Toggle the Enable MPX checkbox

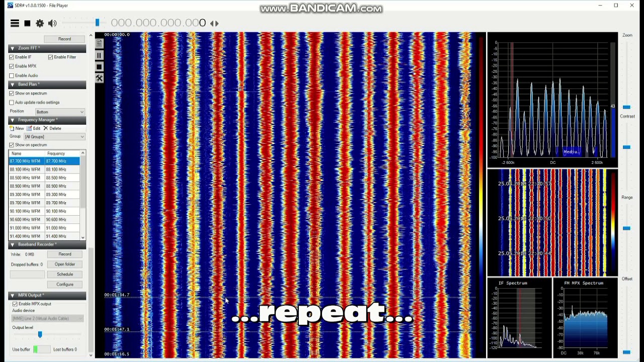click(12, 66)
